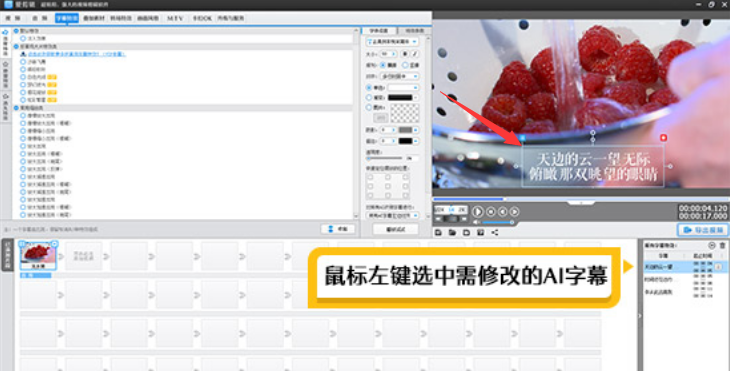This screenshot has width=730, height=371.
Task: Open the AI subtitle apply-scope dropdown
Action: (392, 216)
